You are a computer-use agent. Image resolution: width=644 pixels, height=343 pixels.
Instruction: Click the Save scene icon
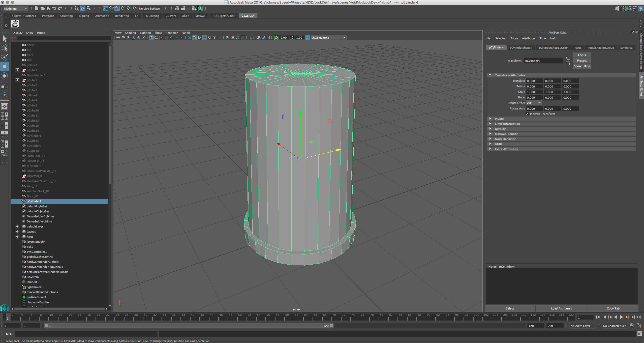pyautogui.click(x=48, y=9)
